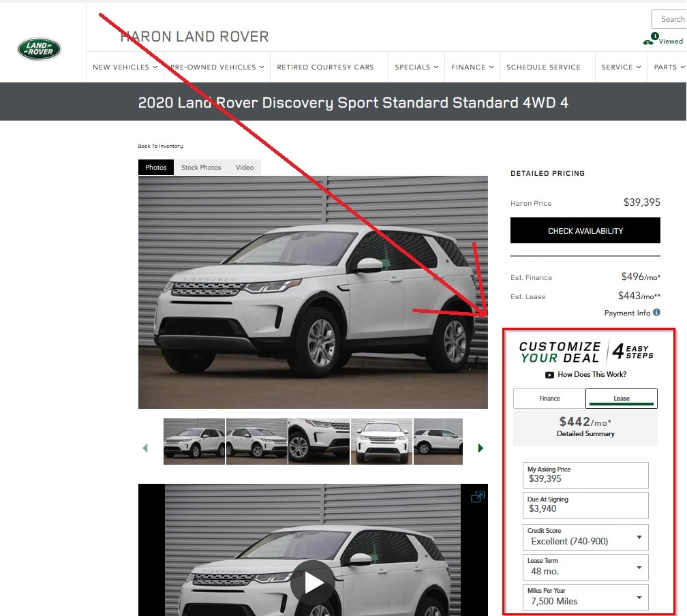Open Retired Courtesy Cars page
The width and height of the screenshot is (687, 616).
click(x=325, y=67)
